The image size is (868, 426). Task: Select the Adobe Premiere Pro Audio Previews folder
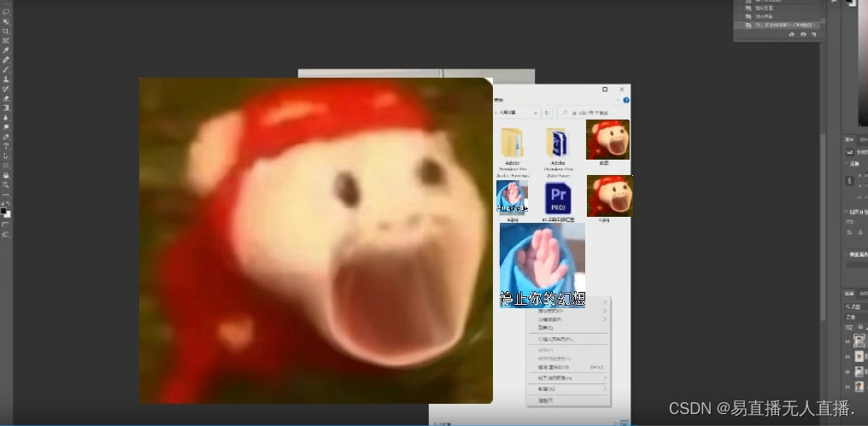(x=512, y=150)
